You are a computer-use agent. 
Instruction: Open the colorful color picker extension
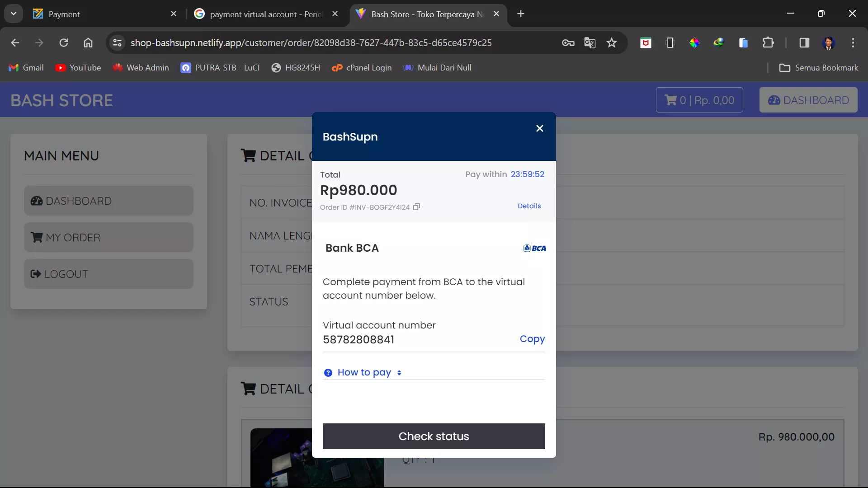pos(694,43)
